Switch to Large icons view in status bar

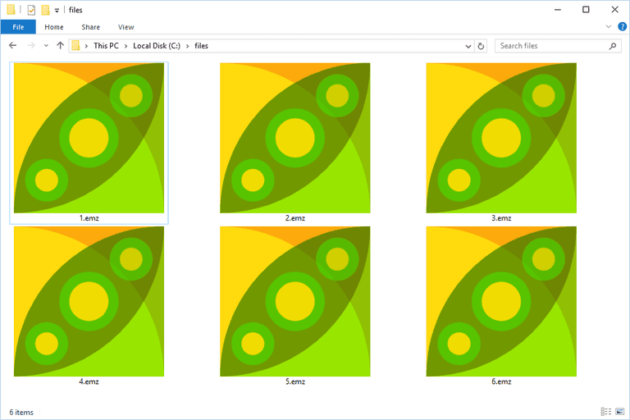[619, 412]
